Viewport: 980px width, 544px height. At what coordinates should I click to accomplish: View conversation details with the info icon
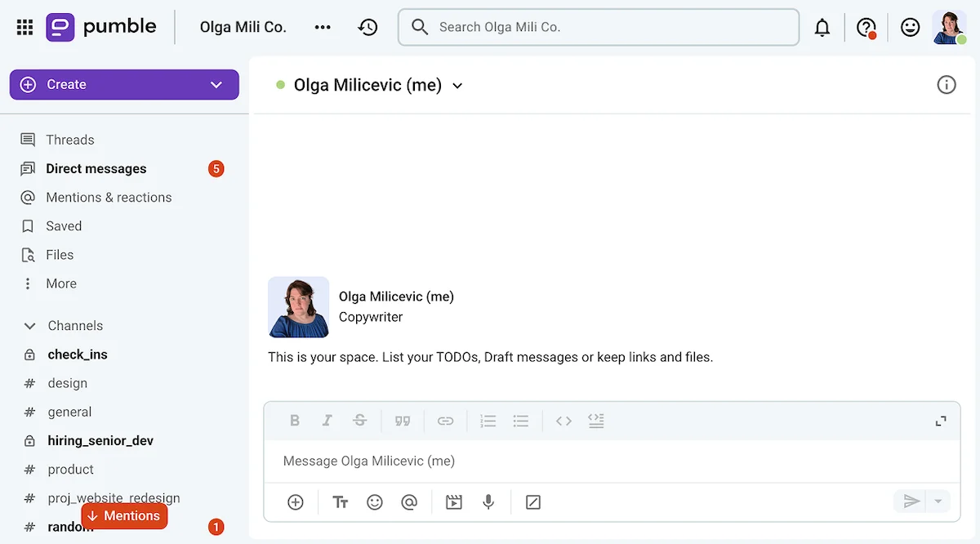point(947,84)
